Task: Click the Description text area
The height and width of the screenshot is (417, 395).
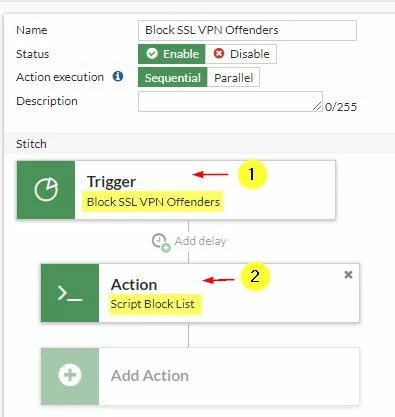Action: tap(230, 101)
